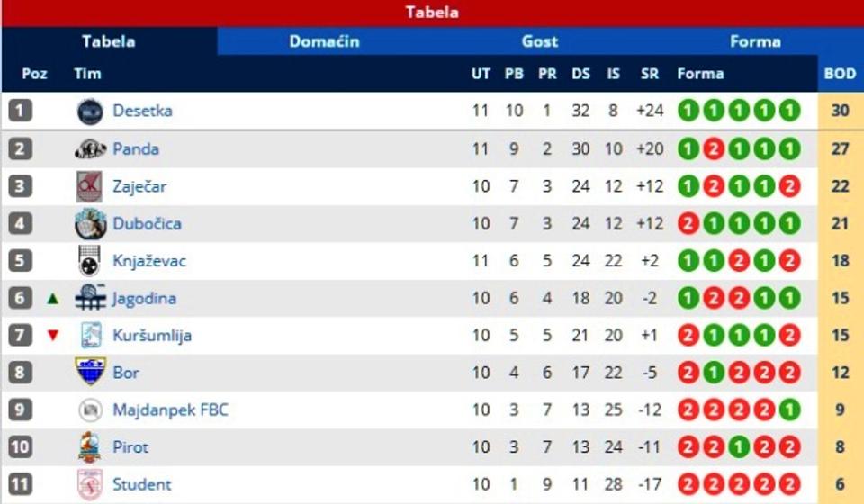Click Desetka's last green form circle

pos(789,112)
